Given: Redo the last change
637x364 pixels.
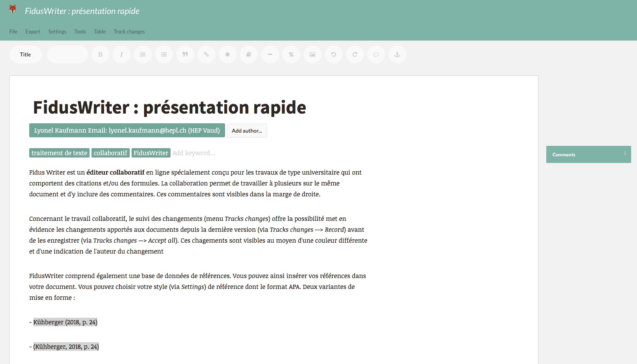Looking at the screenshot, I should 355,54.
